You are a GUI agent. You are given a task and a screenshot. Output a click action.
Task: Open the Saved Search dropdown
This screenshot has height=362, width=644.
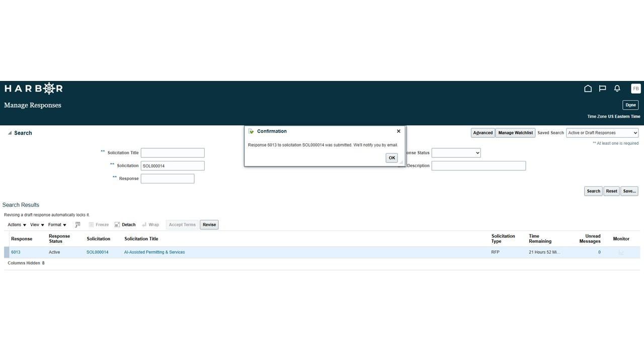click(602, 133)
